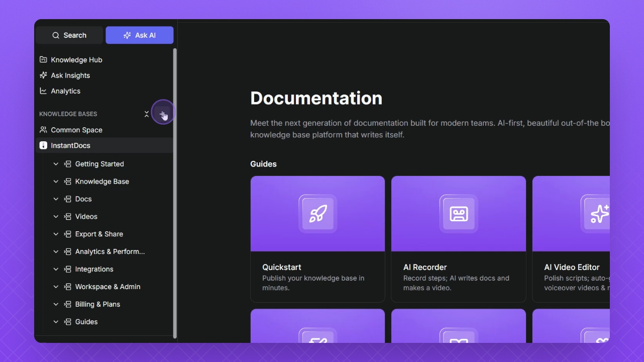Open Guides in the sidebar tree
This screenshot has height=362, width=644.
click(86, 322)
